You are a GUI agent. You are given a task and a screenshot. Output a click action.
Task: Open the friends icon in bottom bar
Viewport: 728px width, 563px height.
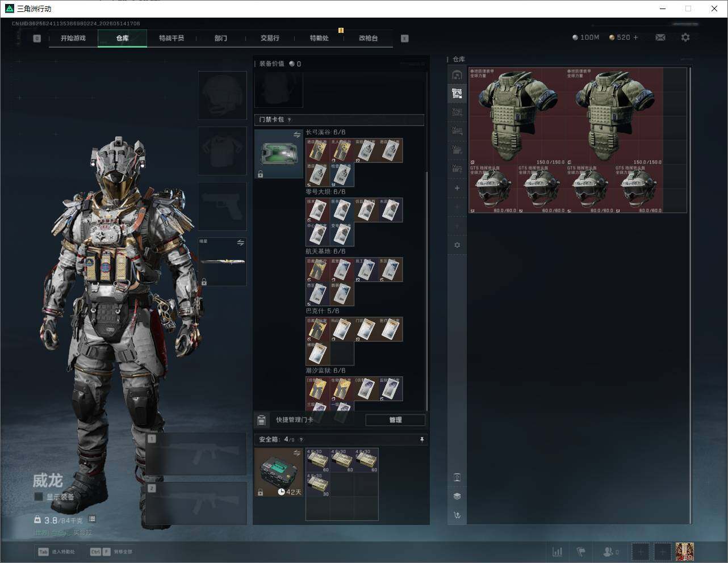pos(610,552)
